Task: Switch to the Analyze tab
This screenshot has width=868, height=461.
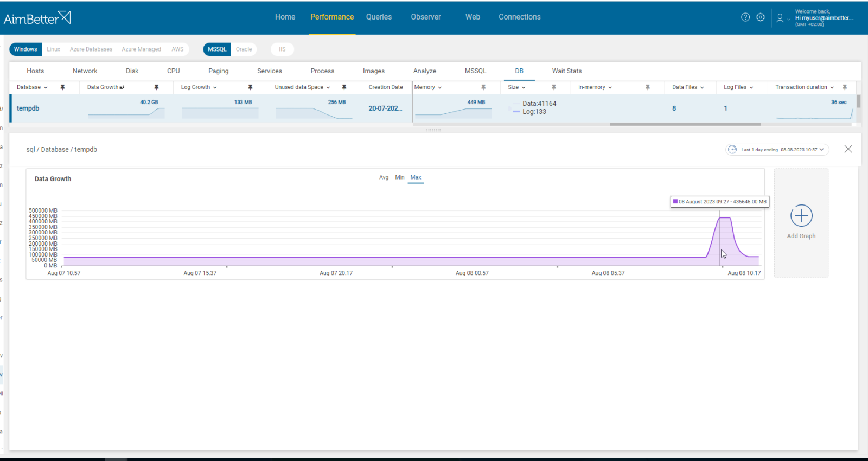Action: (x=425, y=71)
